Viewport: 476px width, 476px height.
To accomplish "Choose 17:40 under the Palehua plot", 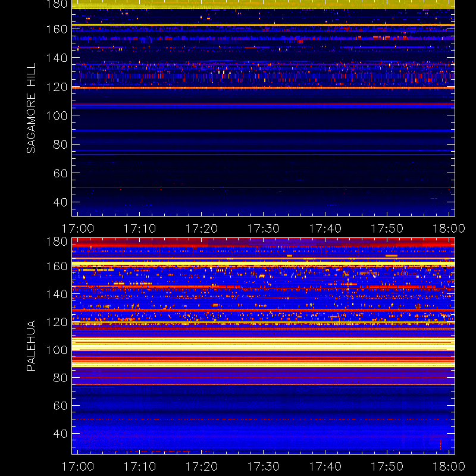I will pos(325,466).
